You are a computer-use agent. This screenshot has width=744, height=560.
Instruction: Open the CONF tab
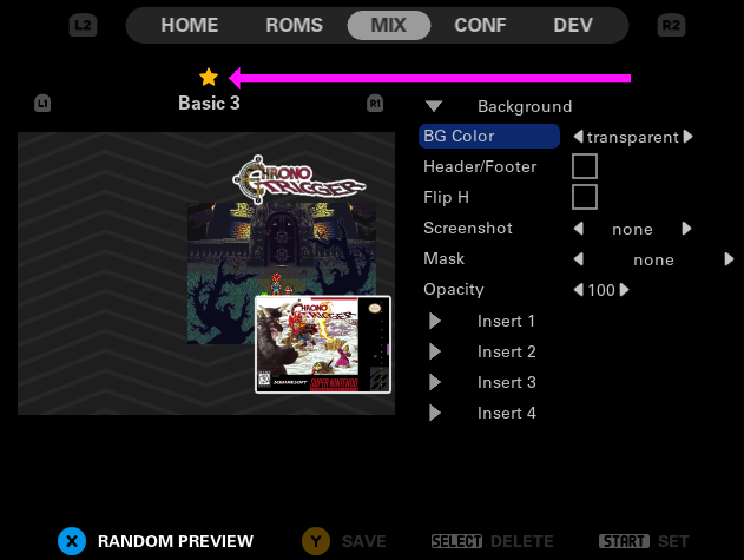point(480,25)
